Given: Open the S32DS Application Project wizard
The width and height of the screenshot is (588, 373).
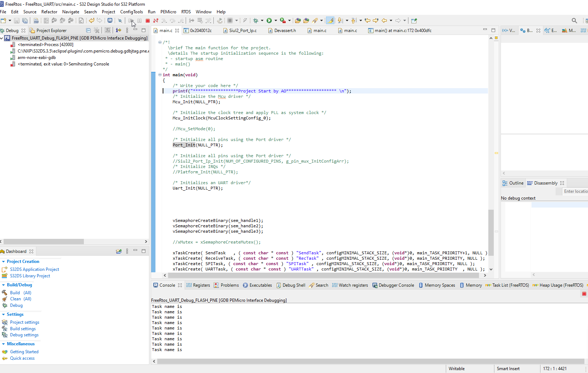Looking at the screenshot, I should tap(35, 269).
